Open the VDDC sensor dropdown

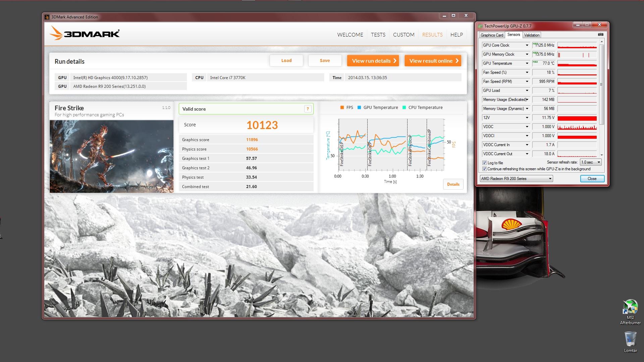coord(527,127)
